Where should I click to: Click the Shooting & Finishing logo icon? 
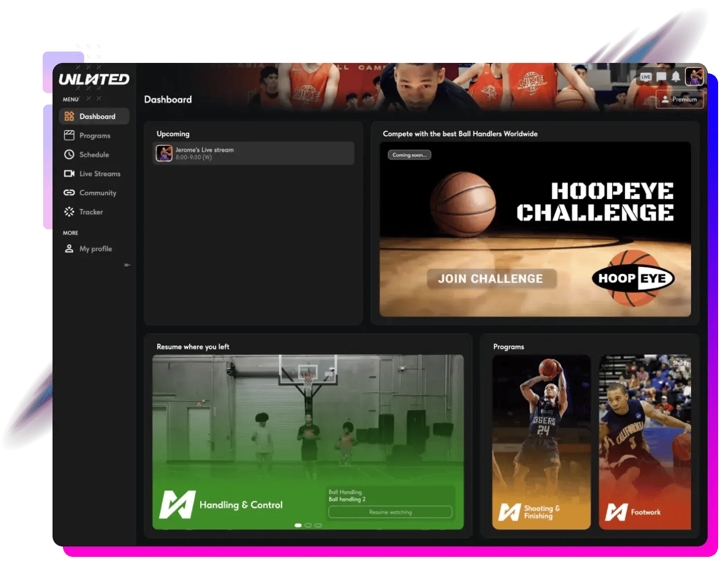pyautogui.click(x=510, y=512)
